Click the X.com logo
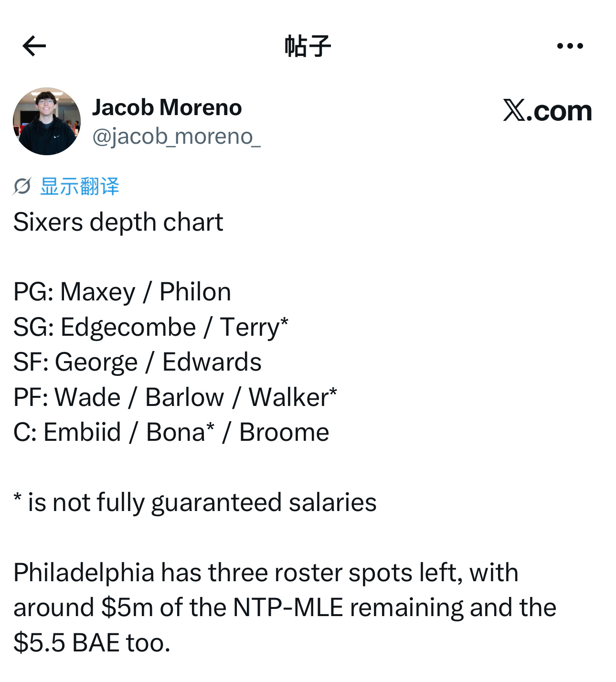The image size is (616, 682). point(548,111)
